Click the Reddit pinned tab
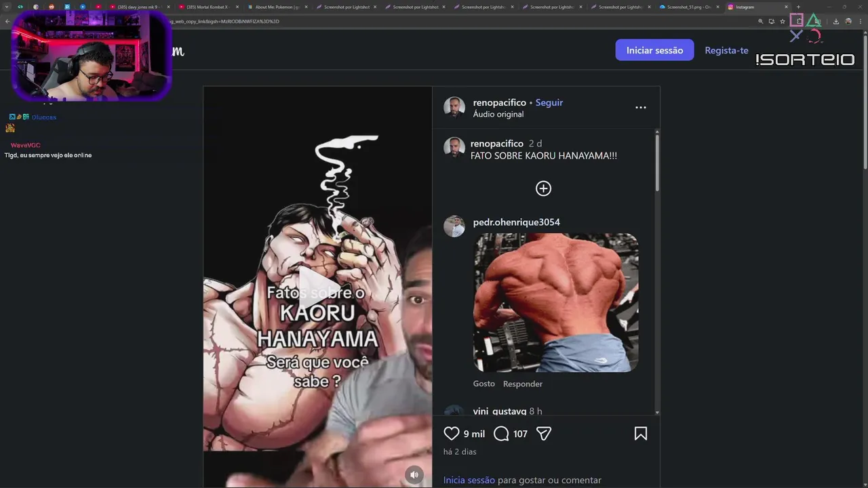This screenshot has width=868, height=488. coord(52,7)
